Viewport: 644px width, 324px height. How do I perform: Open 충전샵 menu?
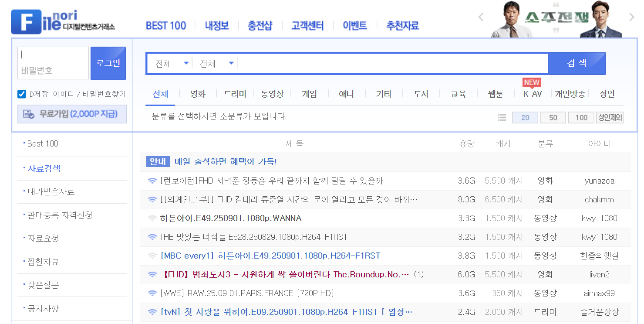260,26
